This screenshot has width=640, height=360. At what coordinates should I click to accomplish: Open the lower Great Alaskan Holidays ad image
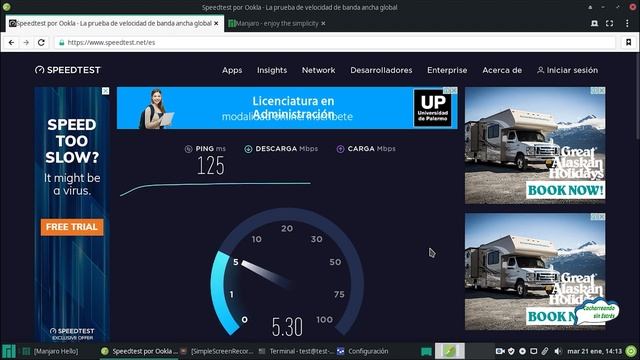(535, 271)
